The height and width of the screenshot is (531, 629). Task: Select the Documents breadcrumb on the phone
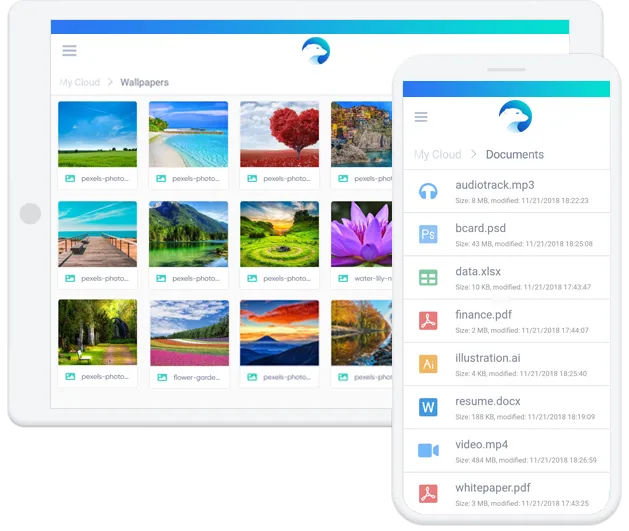pos(514,155)
